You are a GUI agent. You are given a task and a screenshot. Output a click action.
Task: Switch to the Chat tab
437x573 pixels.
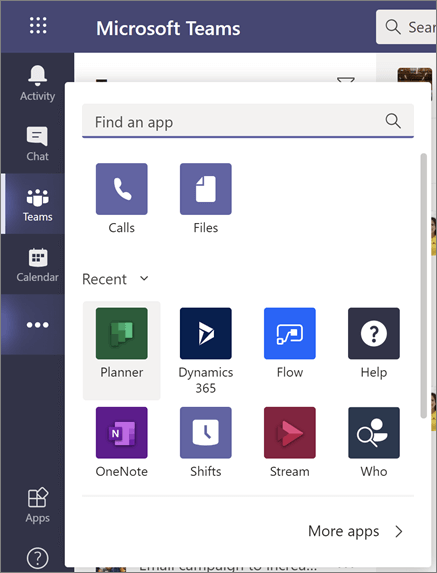click(37, 144)
